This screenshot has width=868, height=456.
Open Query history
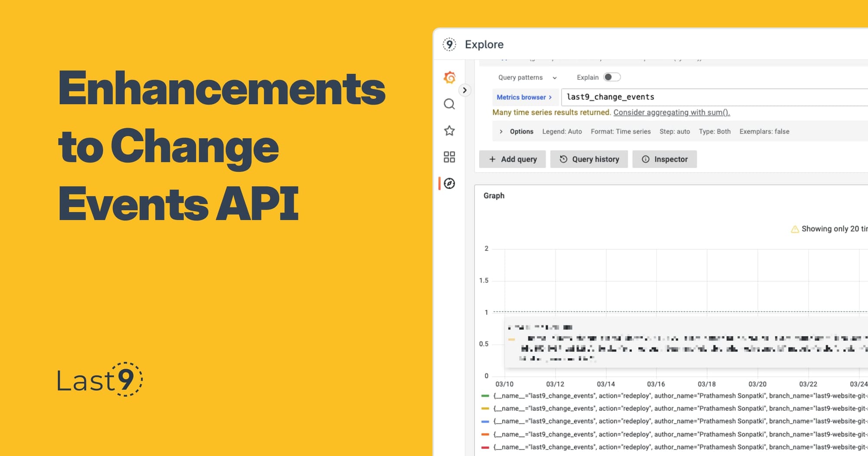[x=589, y=159]
